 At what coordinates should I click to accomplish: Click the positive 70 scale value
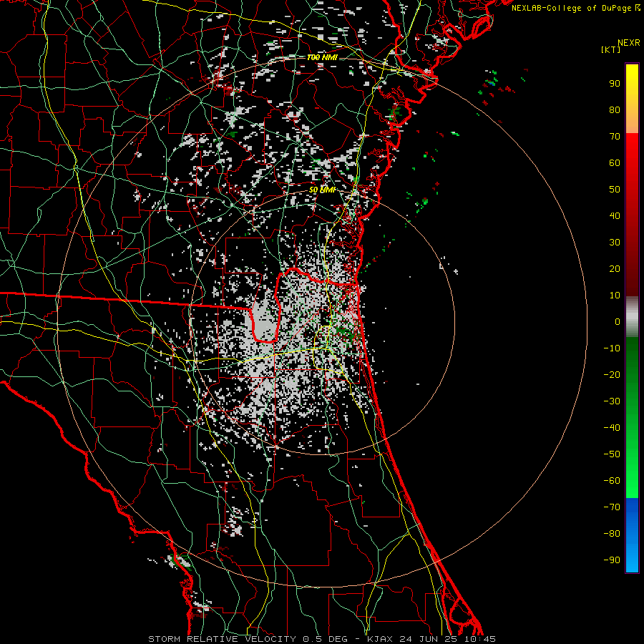[615, 137]
